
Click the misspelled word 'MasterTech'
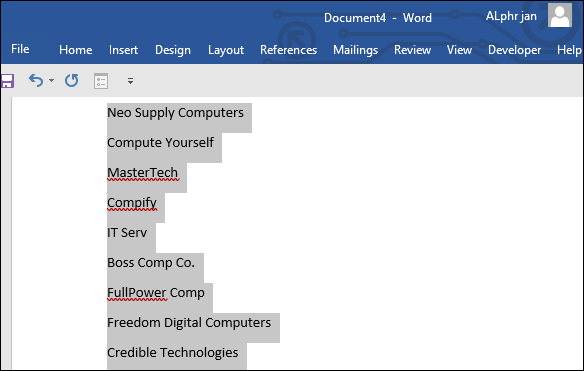[143, 173]
